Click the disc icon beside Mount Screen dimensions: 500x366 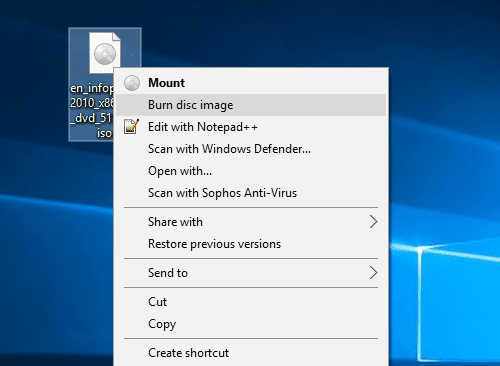(132, 83)
